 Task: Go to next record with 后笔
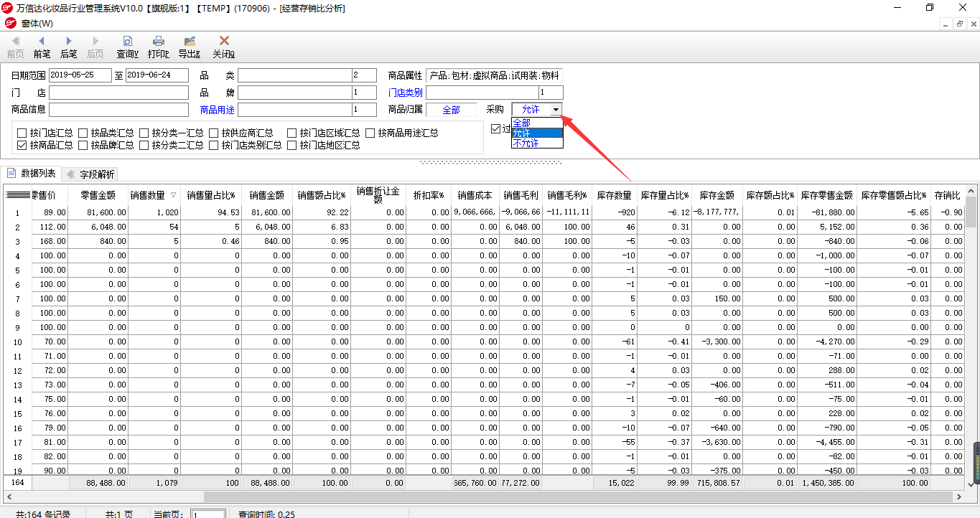(x=68, y=42)
